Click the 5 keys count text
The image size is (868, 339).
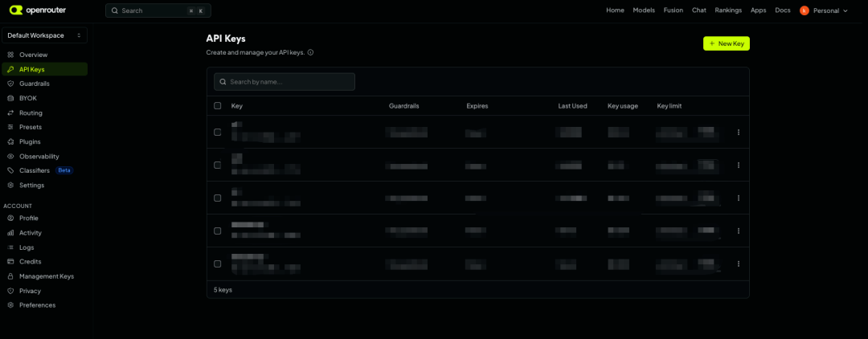coord(223,290)
